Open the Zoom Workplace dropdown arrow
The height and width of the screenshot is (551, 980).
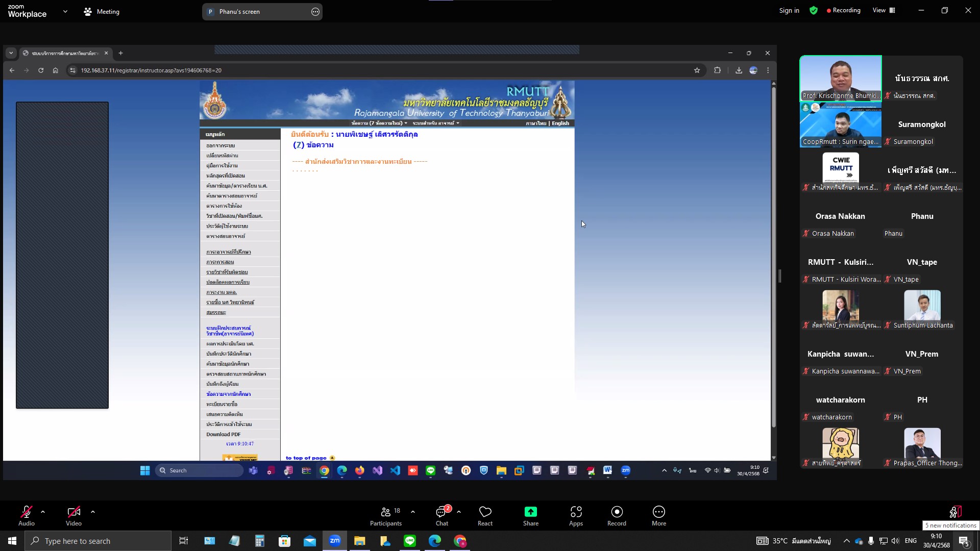tap(65, 11)
